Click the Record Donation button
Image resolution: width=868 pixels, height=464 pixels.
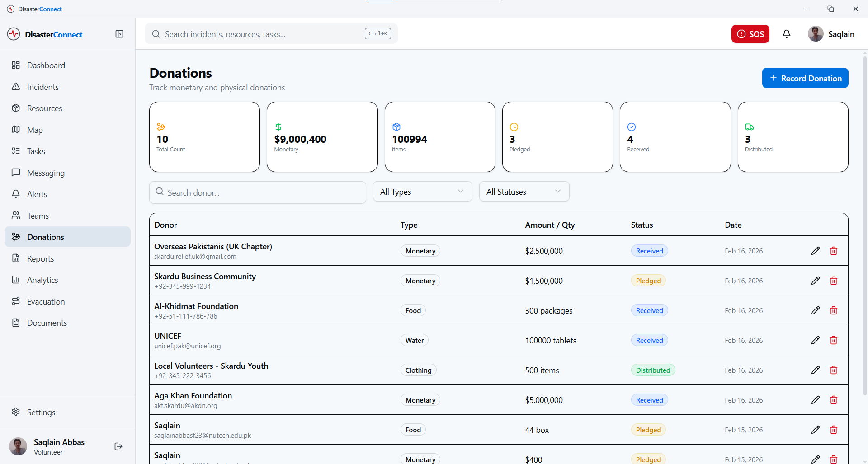[x=805, y=78]
